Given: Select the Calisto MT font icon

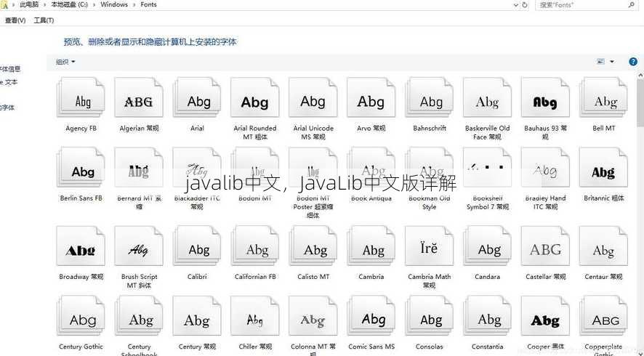Looking at the screenshot, I should click(x=313, y=246).
